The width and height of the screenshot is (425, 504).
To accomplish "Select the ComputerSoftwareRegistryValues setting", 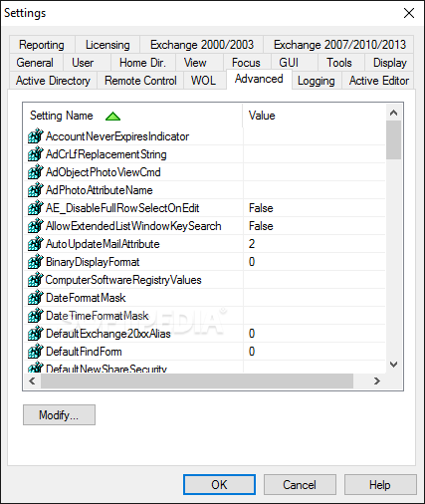I will point(205,280).
